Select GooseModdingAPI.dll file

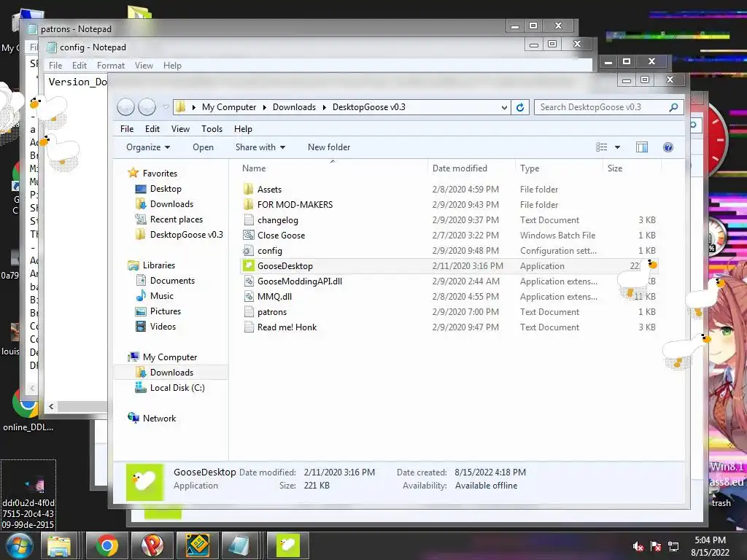(x=300, y=281)
